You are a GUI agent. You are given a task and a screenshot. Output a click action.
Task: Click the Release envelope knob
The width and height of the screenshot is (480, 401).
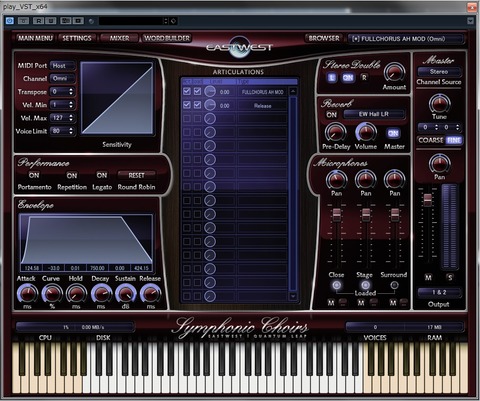pos(150,294)
